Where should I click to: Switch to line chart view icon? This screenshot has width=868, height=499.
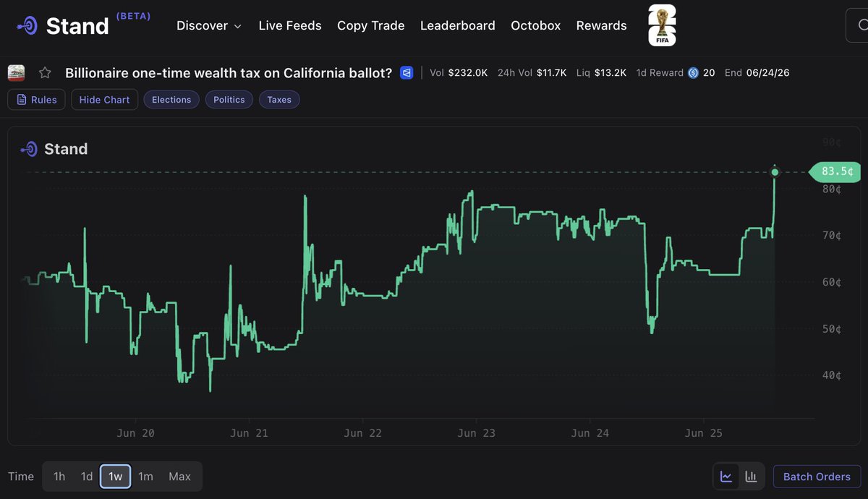pos(726,477)
